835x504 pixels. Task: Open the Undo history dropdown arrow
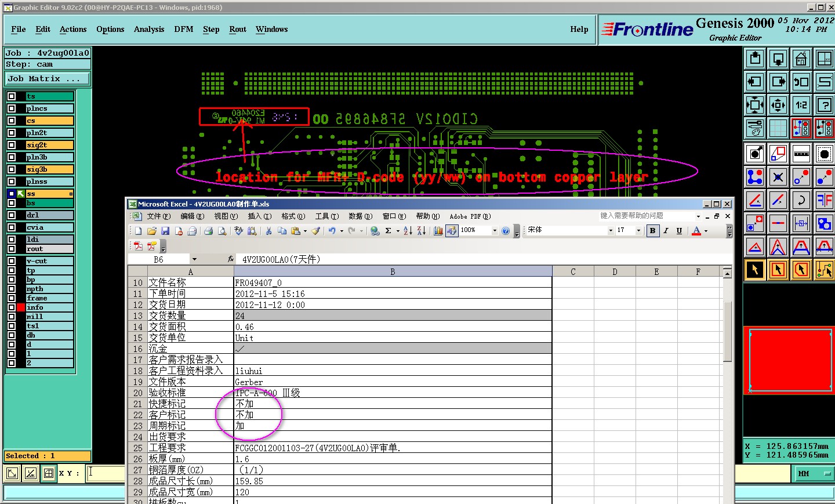pyautogui.click(x=342, y=231)
